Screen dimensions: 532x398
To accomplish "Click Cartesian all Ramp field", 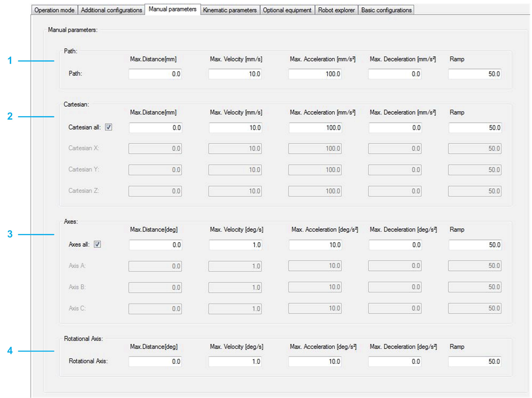I will [475, 127].
